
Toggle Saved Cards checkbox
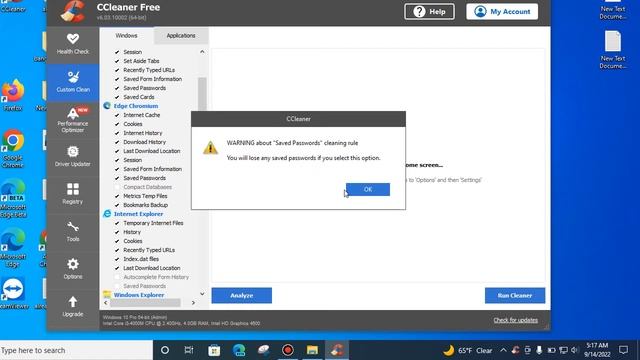click(117, 97)
